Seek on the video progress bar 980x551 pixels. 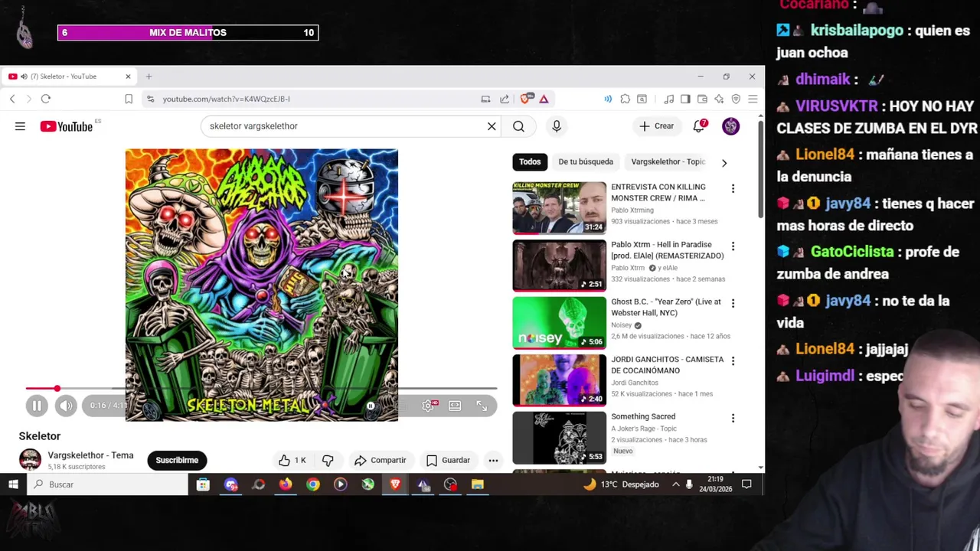coord(261,389)
